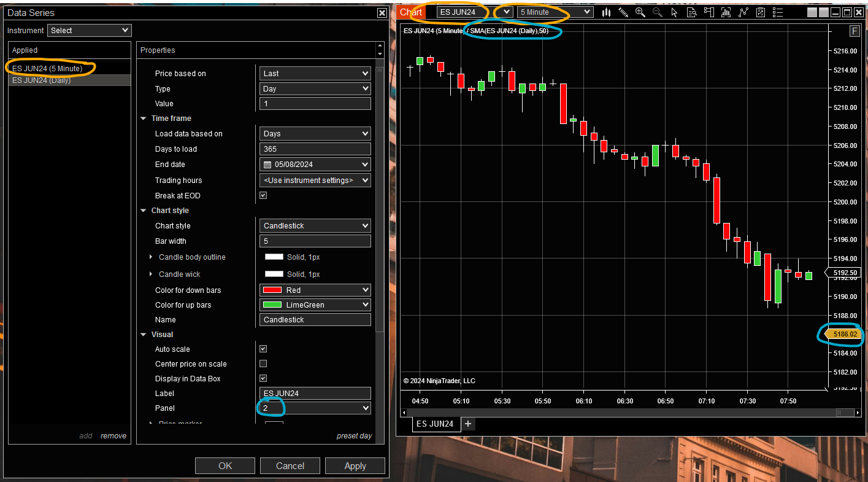Uncheck the Auto scale checkbox
The image size is (868, 482).
point(263,349)
